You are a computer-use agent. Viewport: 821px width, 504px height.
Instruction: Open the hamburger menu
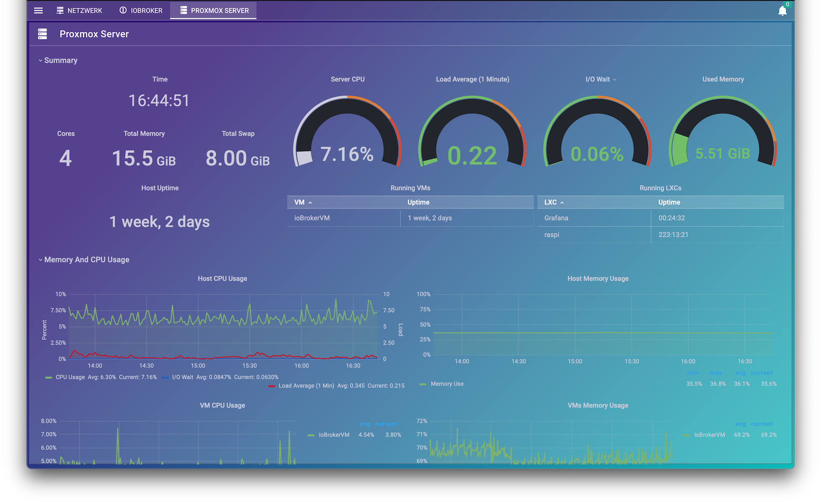[x=39, y=10]
